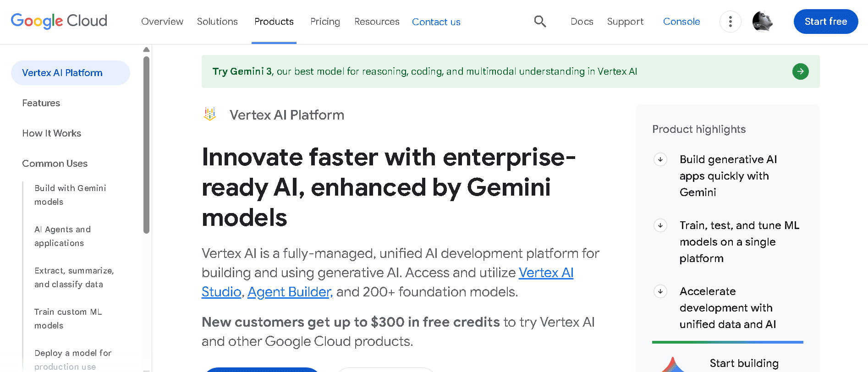Click the 'Innovate faster with enterprise-ready AI' headline
Viewport: 868px width, 372px height.
pyautogui.click(x=389, y=187)
